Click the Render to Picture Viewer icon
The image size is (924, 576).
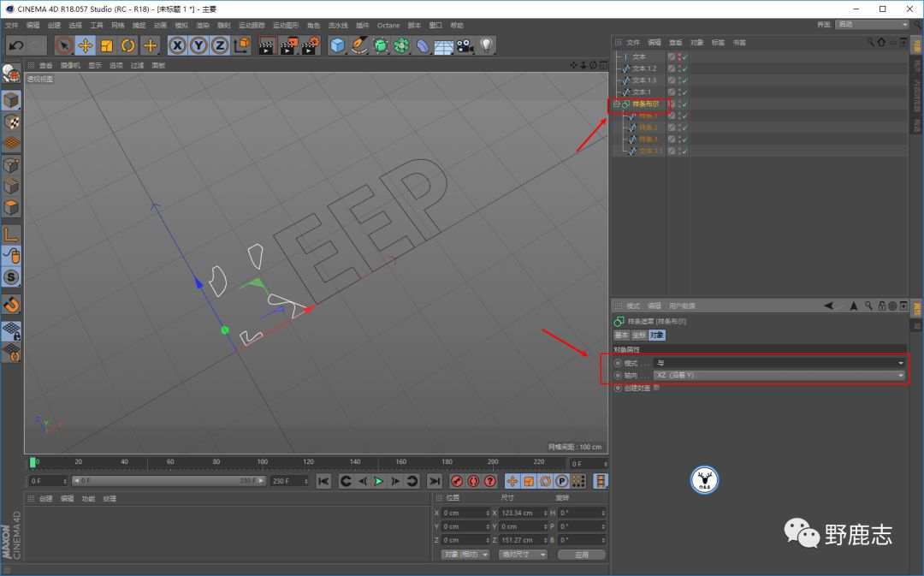click(x=288, y=45)
